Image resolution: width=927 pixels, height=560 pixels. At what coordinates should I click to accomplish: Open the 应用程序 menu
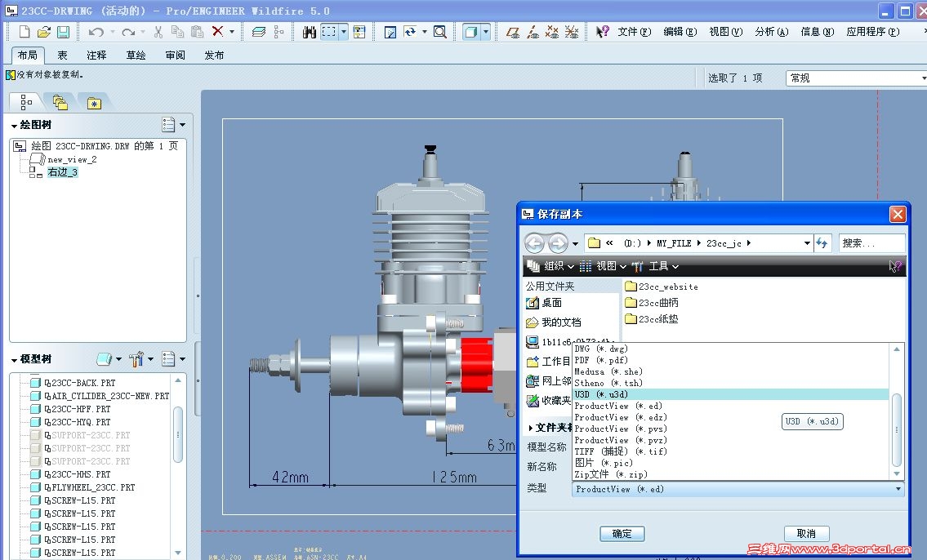pos(872,32)
